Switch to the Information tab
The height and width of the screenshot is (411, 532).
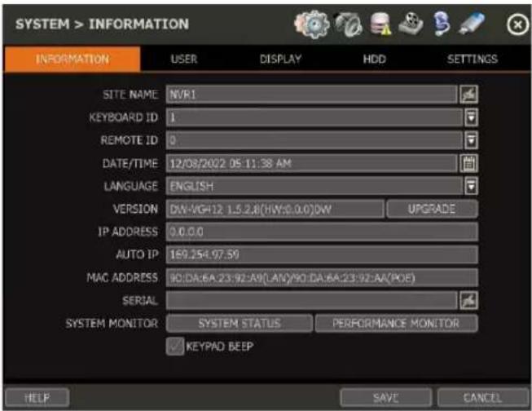pos(73,59)
